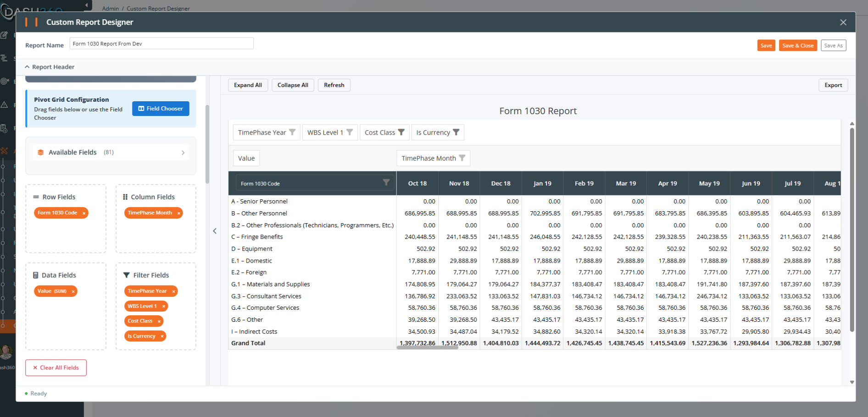Remove TimePhase Month from Column Fields
The image size is (868, 417).
178,213
